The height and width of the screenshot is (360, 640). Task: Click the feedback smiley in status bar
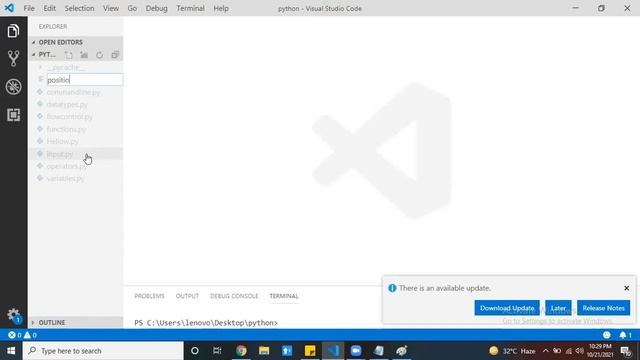point(607,335)
